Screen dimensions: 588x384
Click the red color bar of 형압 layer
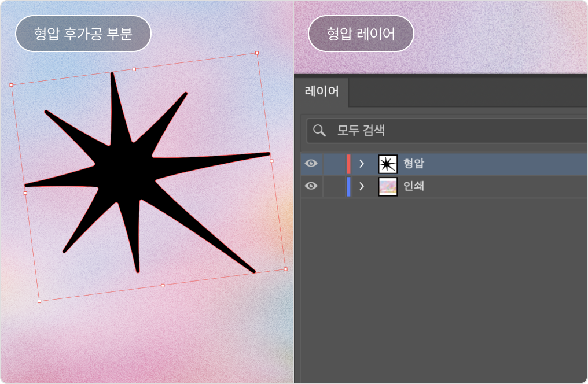pos(348,164)
